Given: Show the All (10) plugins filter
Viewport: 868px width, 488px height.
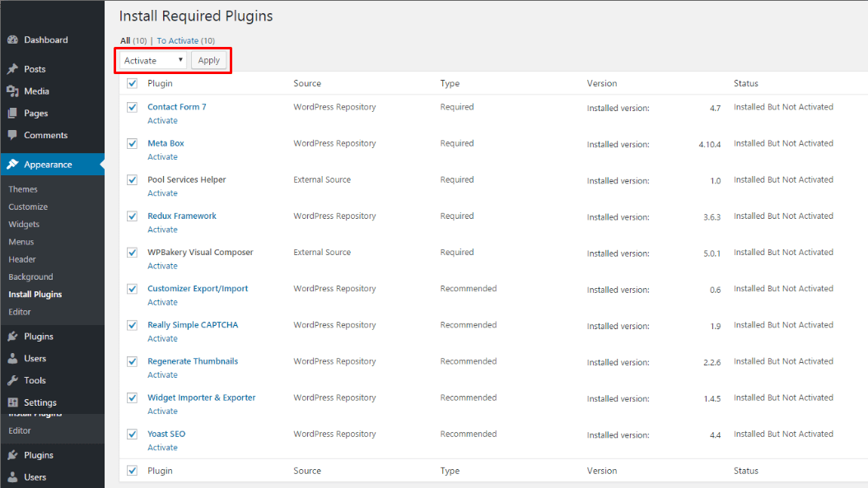Looking at the screenshot, I should (x=133, y=40).
